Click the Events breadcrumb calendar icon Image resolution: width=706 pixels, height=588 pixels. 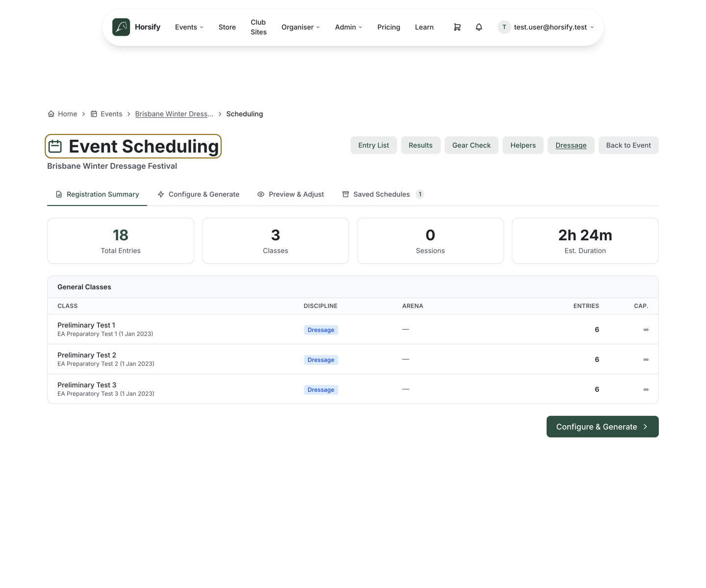click(94, 114)
